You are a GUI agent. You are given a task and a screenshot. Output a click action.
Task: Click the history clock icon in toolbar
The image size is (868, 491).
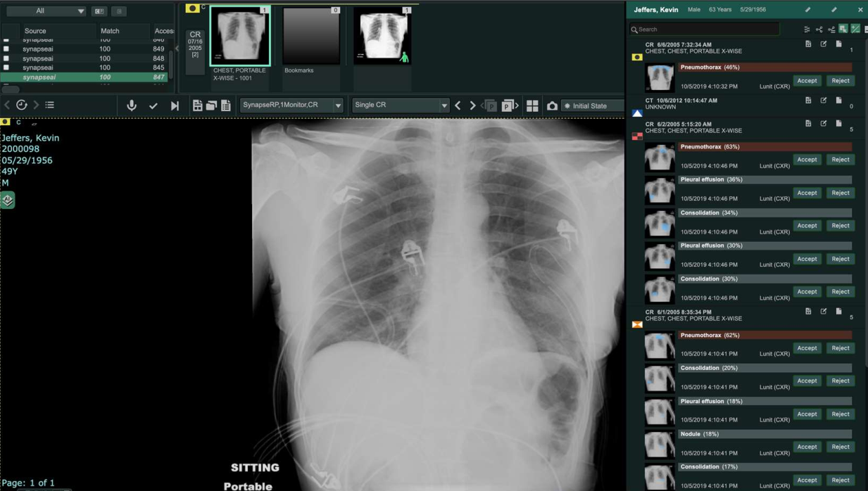(x=22, y=105)
